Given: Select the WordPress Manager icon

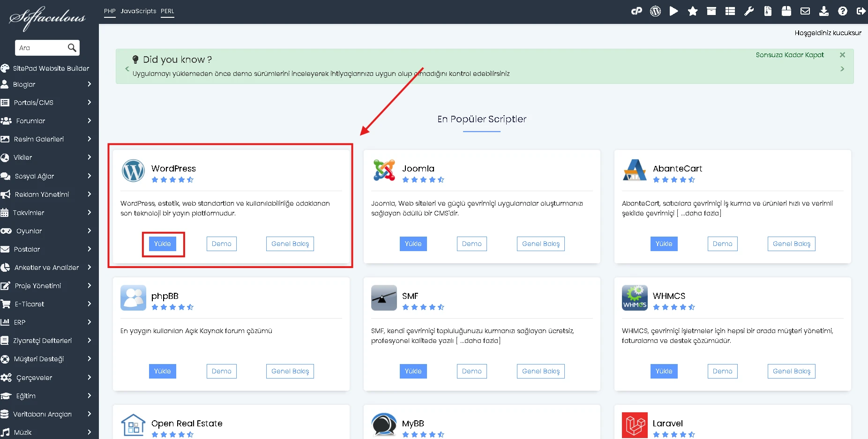Looking at the screenshot, I should tap(655, 11).
